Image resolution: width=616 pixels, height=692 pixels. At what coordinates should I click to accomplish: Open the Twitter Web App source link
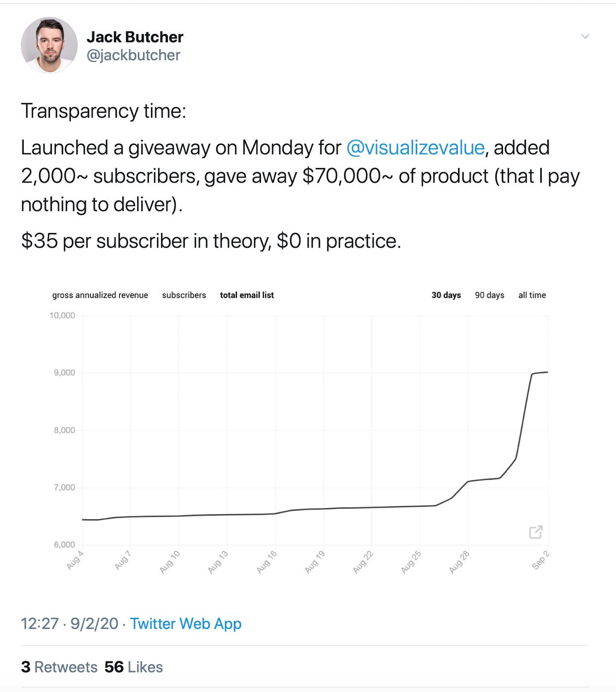(186, 624)
